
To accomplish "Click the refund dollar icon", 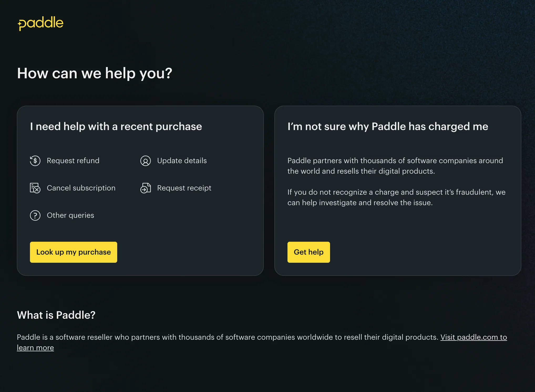I will (x=35, y=161).
